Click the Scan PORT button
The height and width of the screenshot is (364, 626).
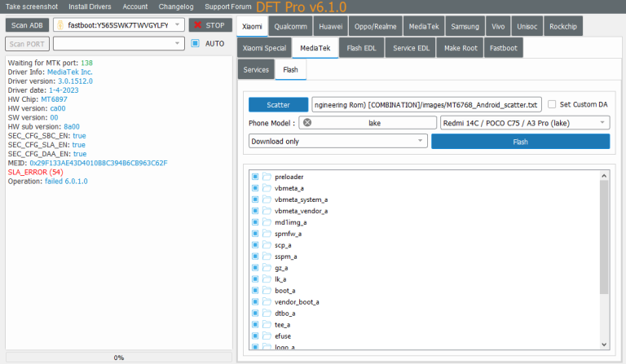tap(27, 44)
